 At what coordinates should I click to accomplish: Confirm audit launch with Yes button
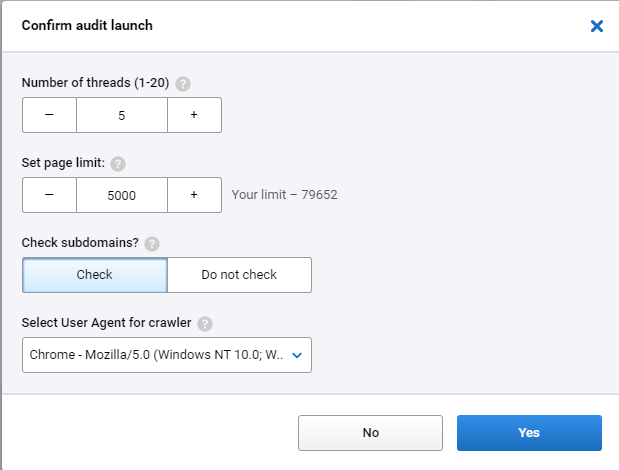pyautogui.click(x=529, y=433)
